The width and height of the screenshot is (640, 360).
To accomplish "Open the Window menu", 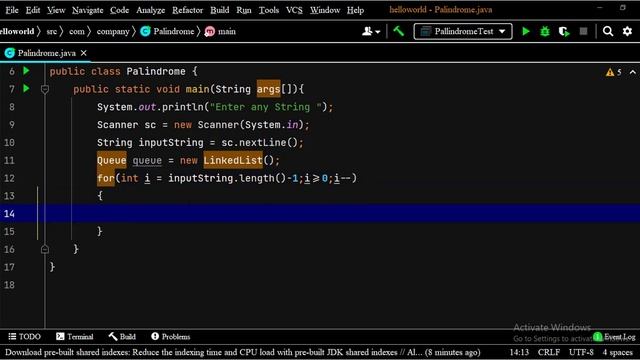I will point(324,10).
